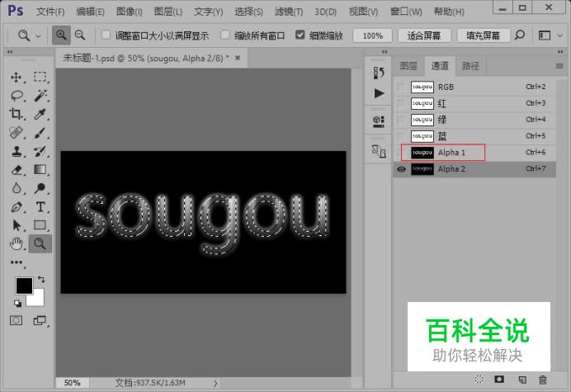
Task: Switch to the 路径 tab
Action: [x=470, y=66]
